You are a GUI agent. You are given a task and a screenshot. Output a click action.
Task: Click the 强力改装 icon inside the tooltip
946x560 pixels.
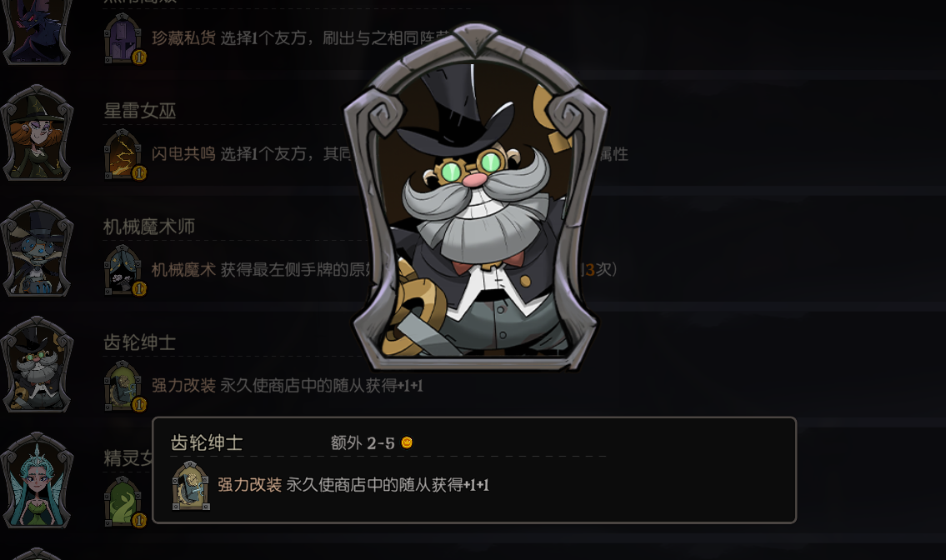191,486
